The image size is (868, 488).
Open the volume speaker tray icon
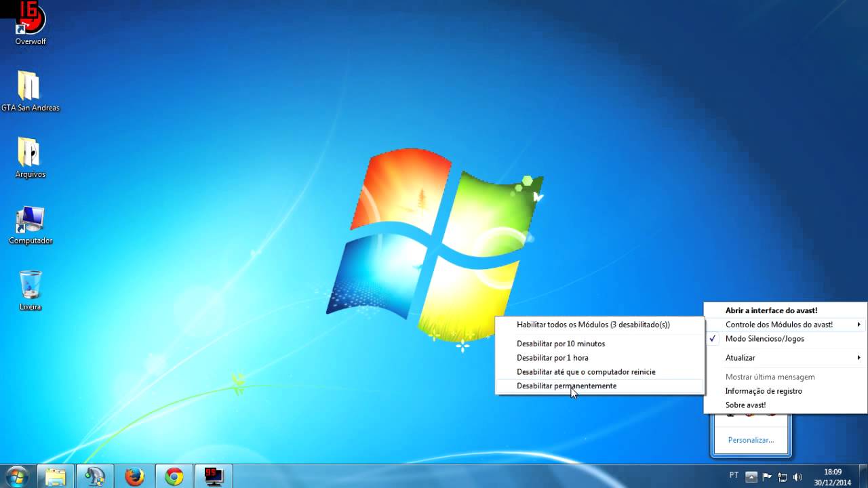pos(797,476)
